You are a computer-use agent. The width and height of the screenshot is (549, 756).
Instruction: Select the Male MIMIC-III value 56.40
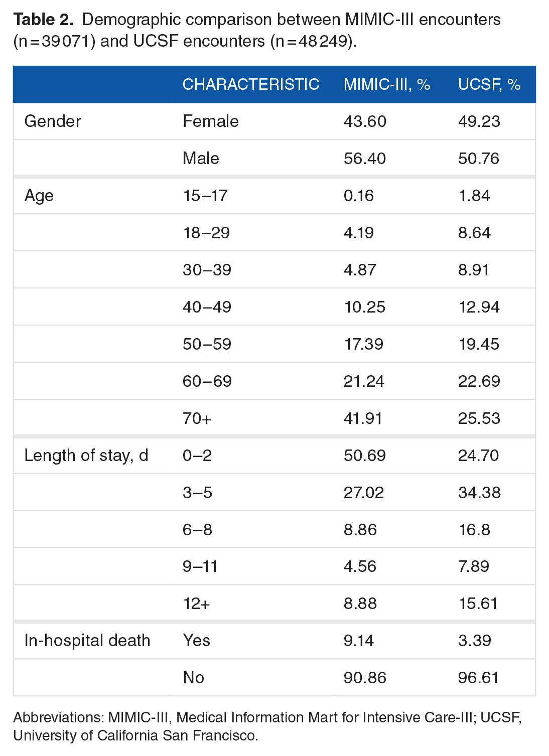pos(364,159)
